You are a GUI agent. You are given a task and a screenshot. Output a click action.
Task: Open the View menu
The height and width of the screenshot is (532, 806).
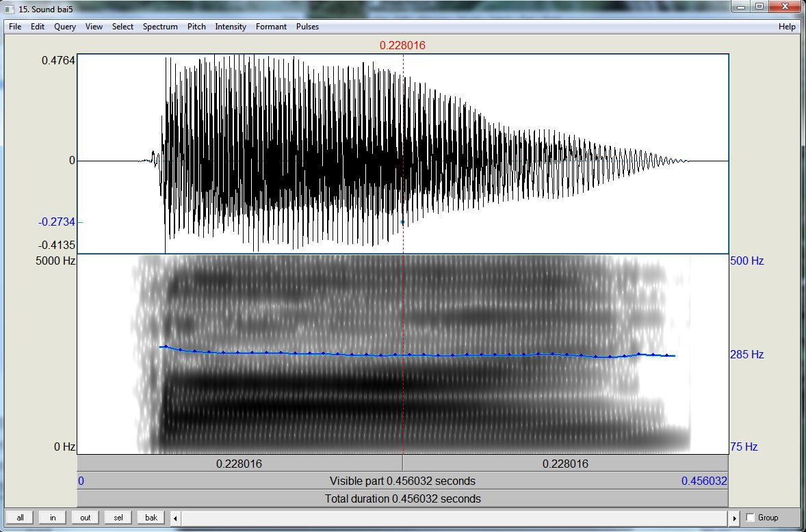pyautogui.click(x=94, y=27)
